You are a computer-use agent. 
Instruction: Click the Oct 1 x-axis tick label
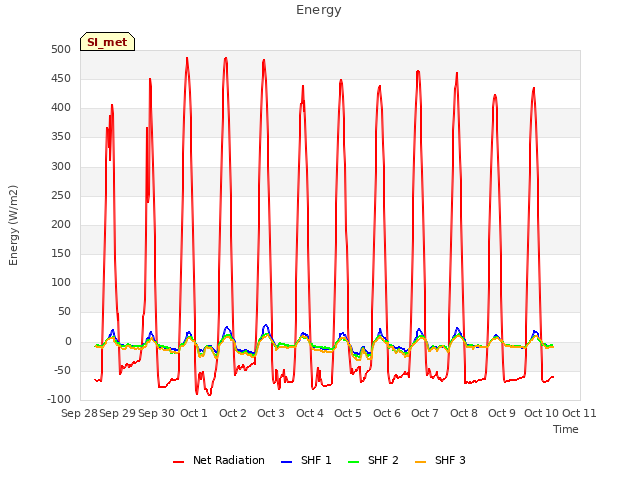point(194,413)
